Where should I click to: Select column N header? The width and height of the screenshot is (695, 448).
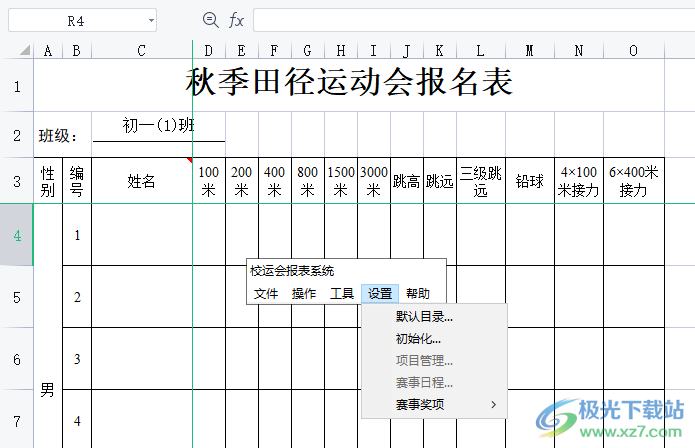tap(579, 51)
